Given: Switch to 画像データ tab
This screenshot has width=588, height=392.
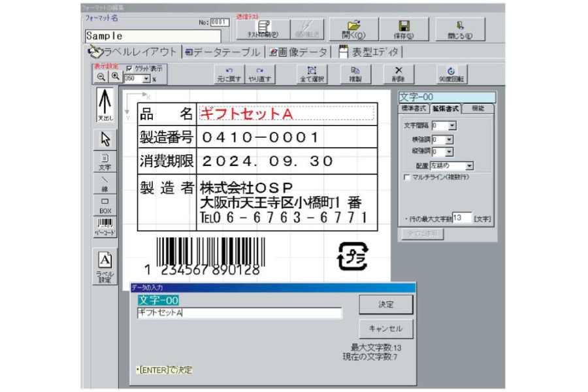Looking at the screenshot, I should click(299, 52).
